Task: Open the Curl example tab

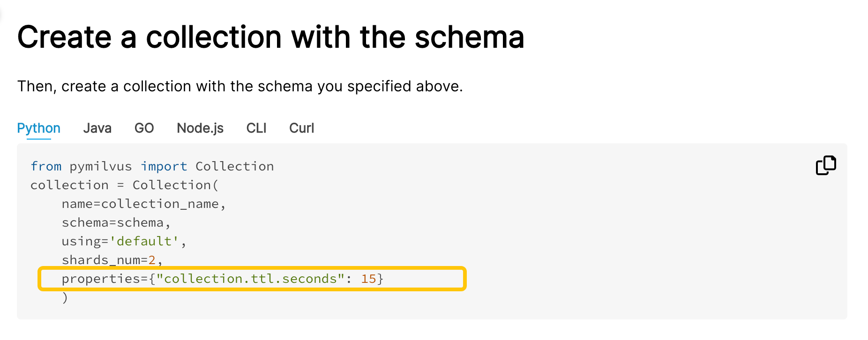Action: (301, 128)
